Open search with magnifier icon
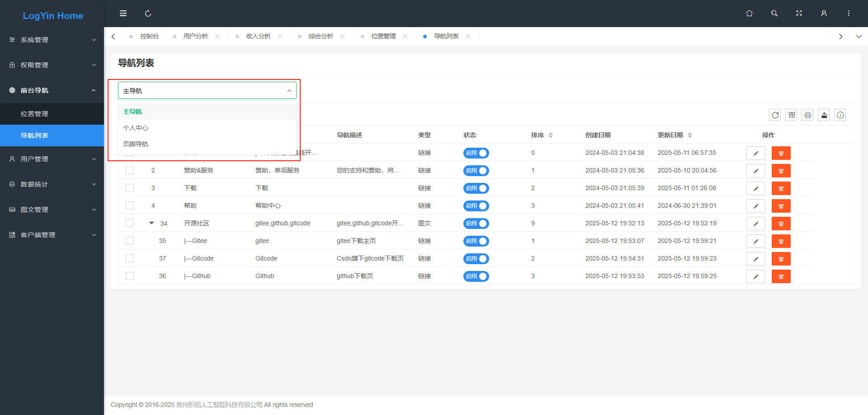Screen dimensions: 868x415 (x=774, y=14)
